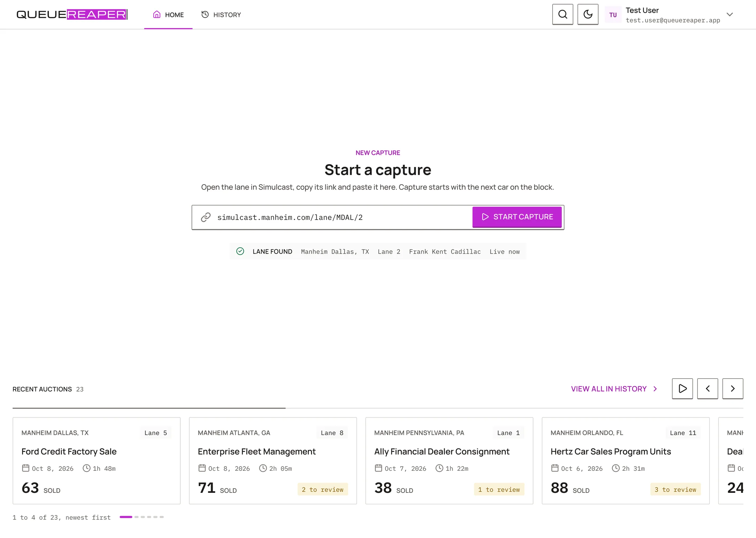Click the TU avatar badge
Screen dimensions: 756x538
point(613,15)
